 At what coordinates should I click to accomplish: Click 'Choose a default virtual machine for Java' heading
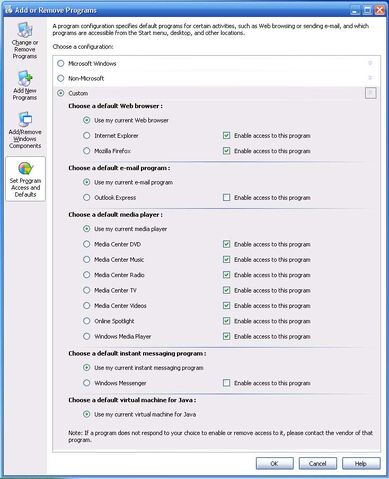tap(132, 400)
